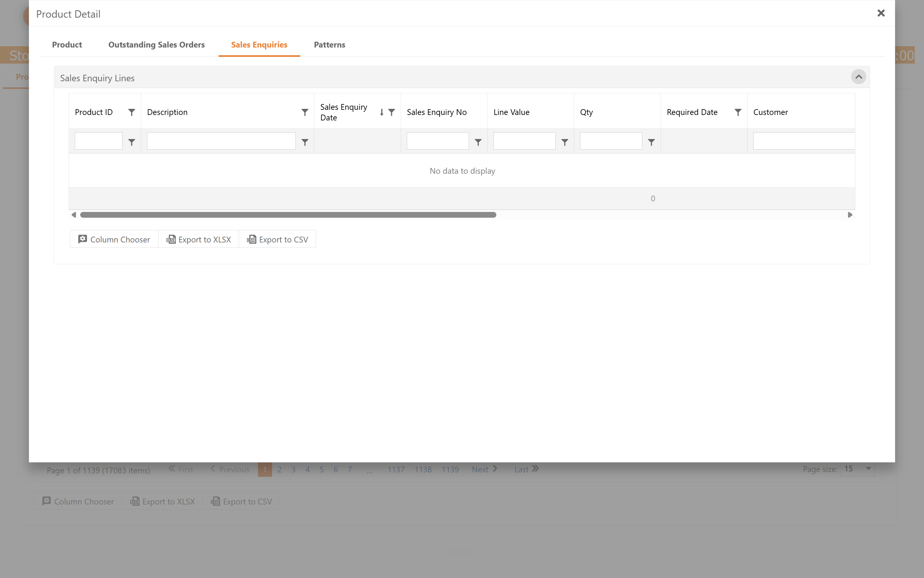Screen dimensions: 924x578
Task: Click the horizontal scrollbar thumb of the grid
Action: 288,215
